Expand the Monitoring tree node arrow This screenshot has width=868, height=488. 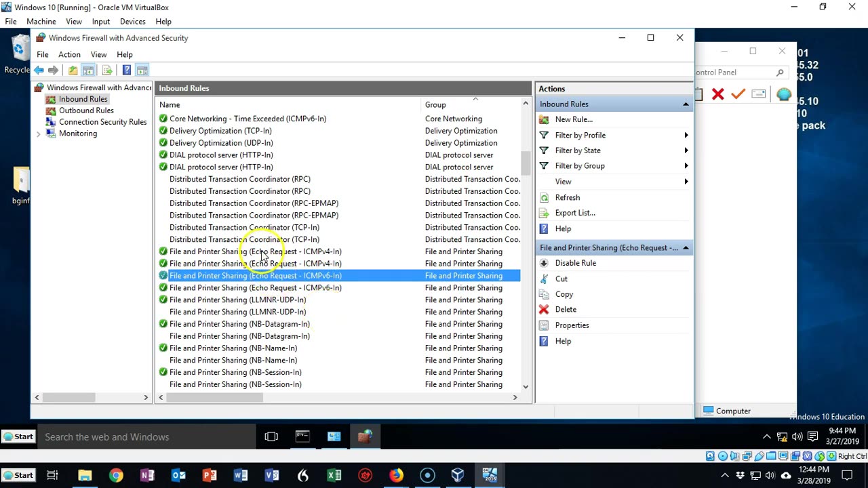click(39, 134)
